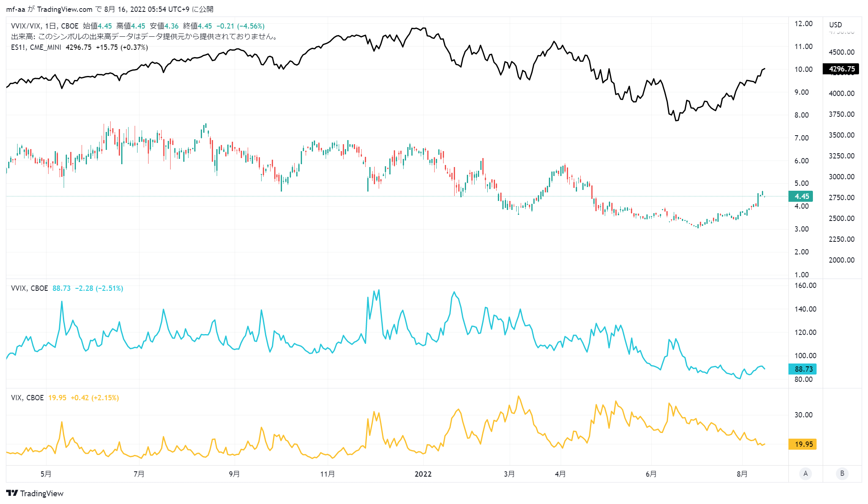Click the USD currency label
The height and width of the screenshot is (504, 868).
(x=835, y=25)
